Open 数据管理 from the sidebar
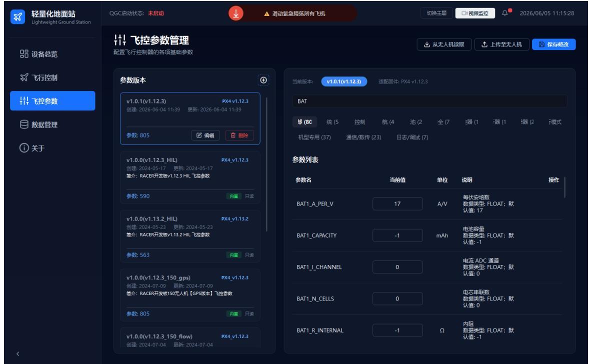The image size is (589, 364). (52, 124)
